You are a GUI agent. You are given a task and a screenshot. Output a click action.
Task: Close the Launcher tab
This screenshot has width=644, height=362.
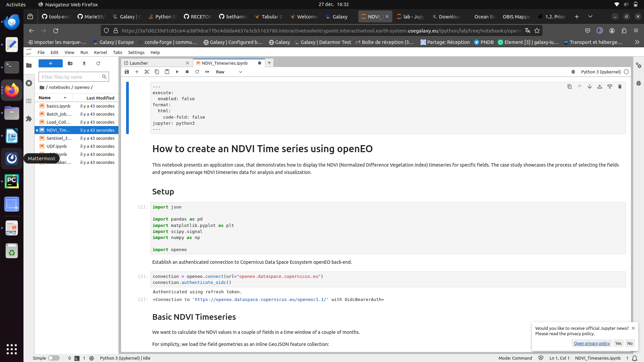pos(187,63)
